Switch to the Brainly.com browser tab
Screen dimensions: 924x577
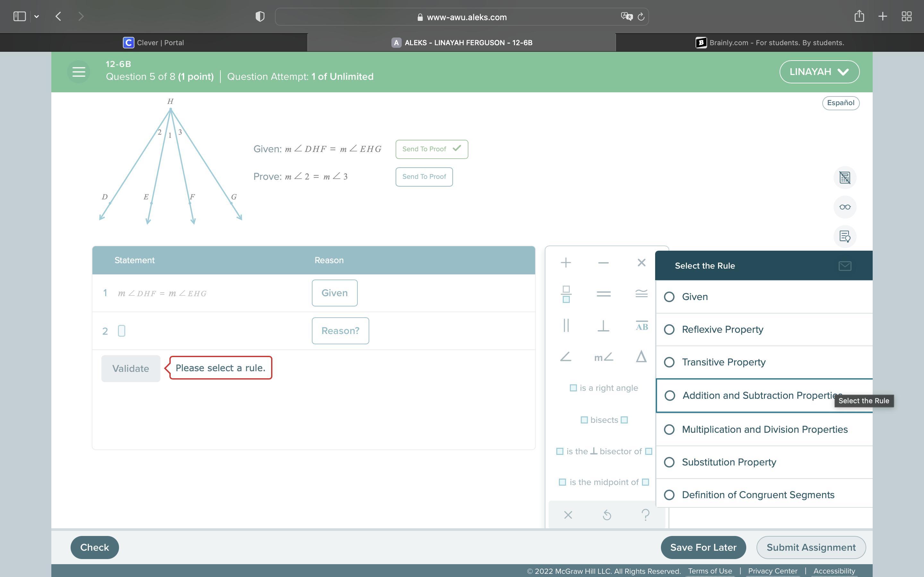click(769, 42)
